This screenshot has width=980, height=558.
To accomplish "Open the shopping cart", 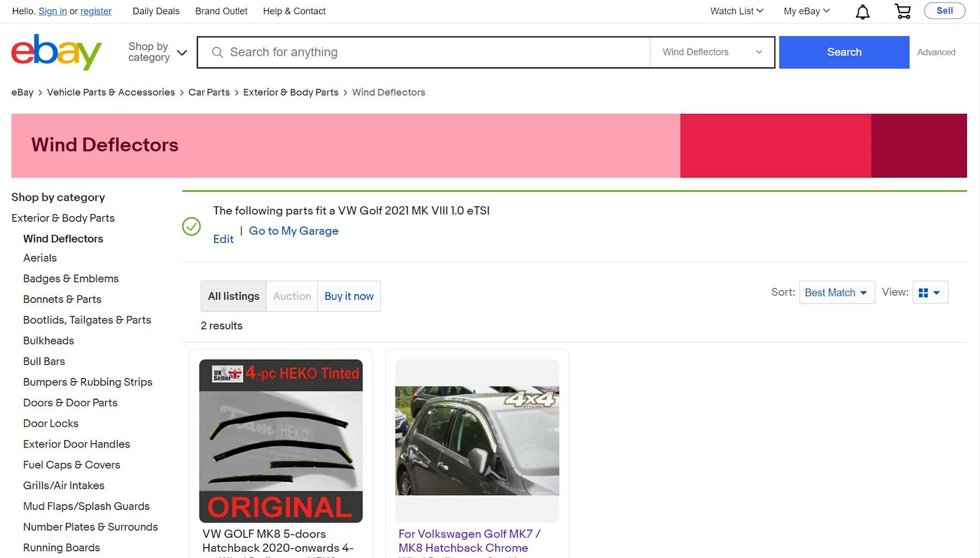I will click(903, 11).
